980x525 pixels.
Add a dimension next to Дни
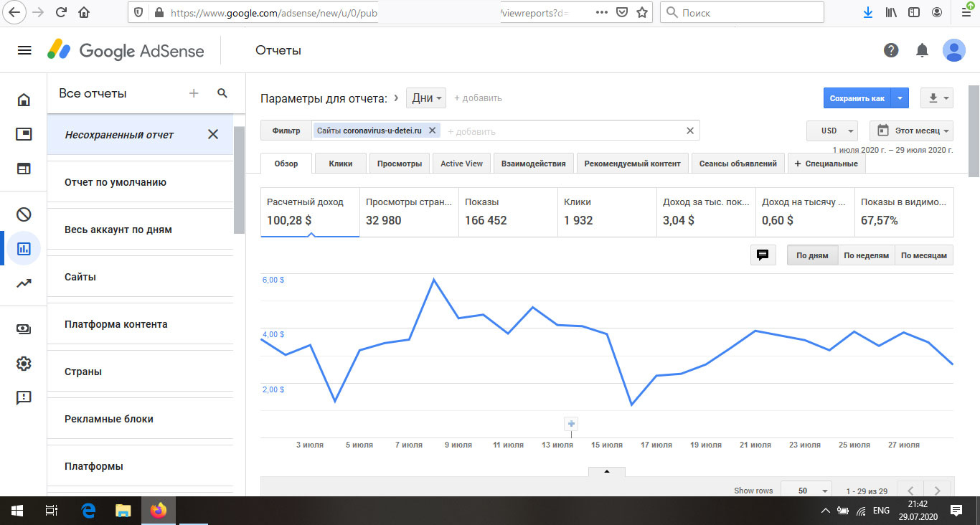pyautogui.click(x=478, y=98)
